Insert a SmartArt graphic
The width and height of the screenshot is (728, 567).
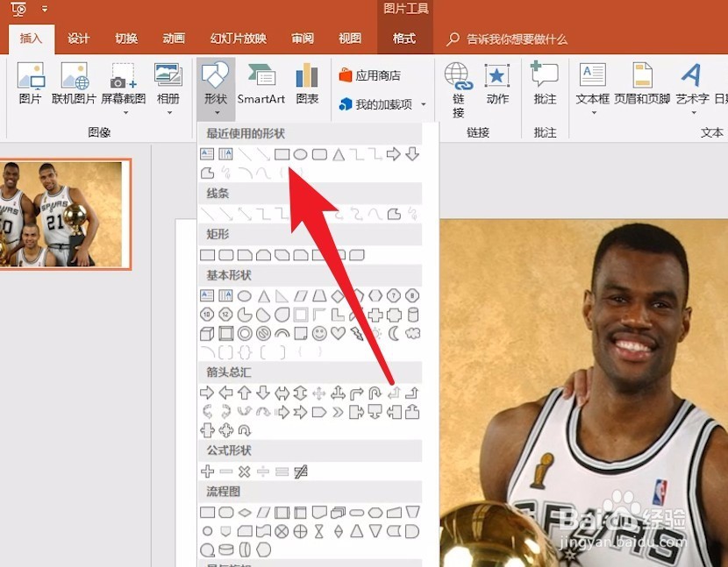click(261, 83)
